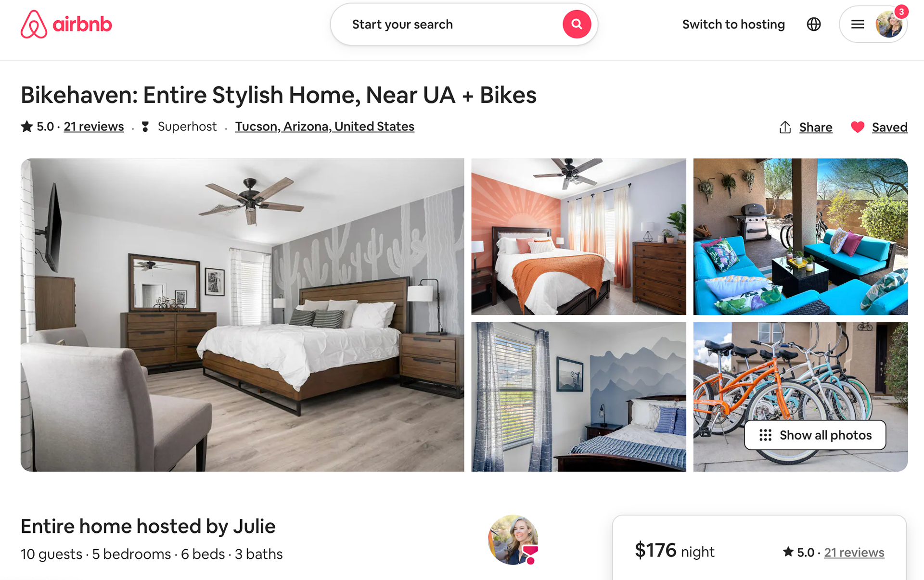Click the user profile avatar with notification badge
The image size is (924, 580).
(888, 24)
